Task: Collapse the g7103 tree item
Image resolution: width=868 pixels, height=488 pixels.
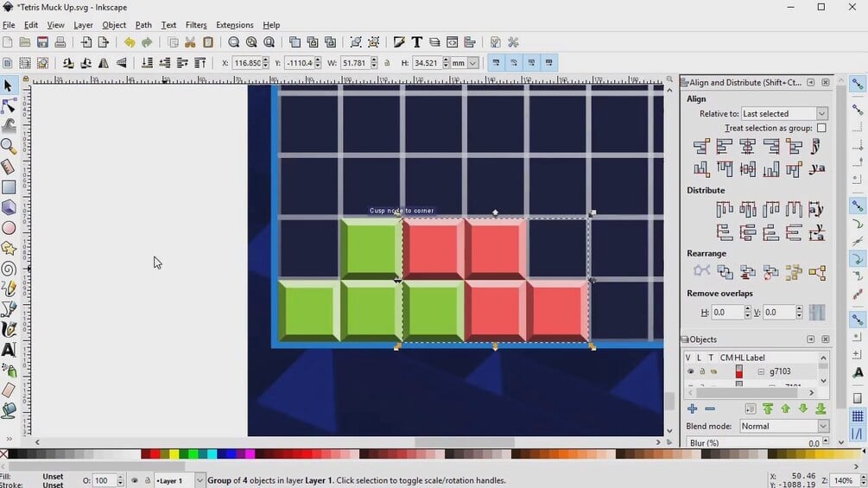Action: [761, 371]
